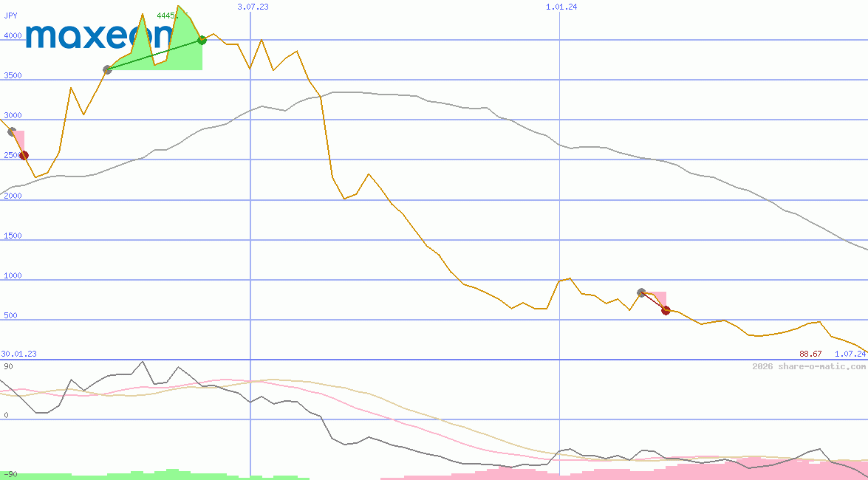Click the top-left gray marker on the price line

coord(12,131)
